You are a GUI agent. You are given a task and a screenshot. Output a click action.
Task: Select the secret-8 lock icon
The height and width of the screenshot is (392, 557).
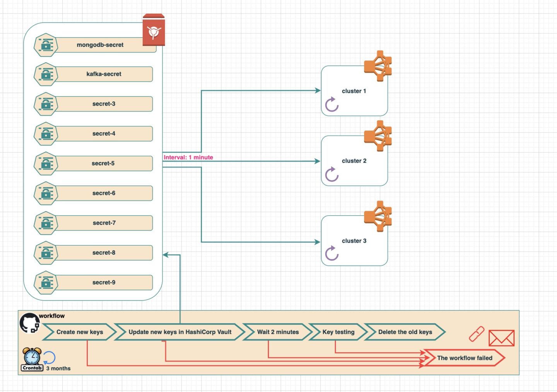pyautogui.click(x=46, y=253)
